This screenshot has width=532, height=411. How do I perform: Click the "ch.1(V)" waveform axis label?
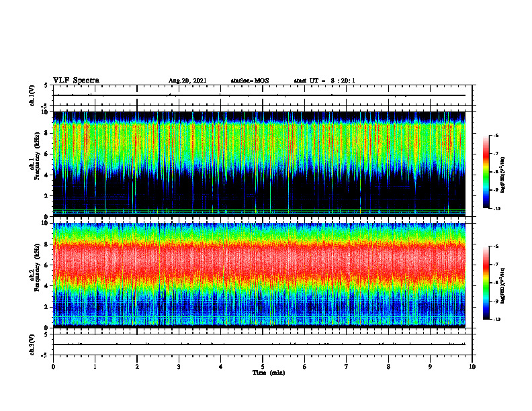point(32,95)
